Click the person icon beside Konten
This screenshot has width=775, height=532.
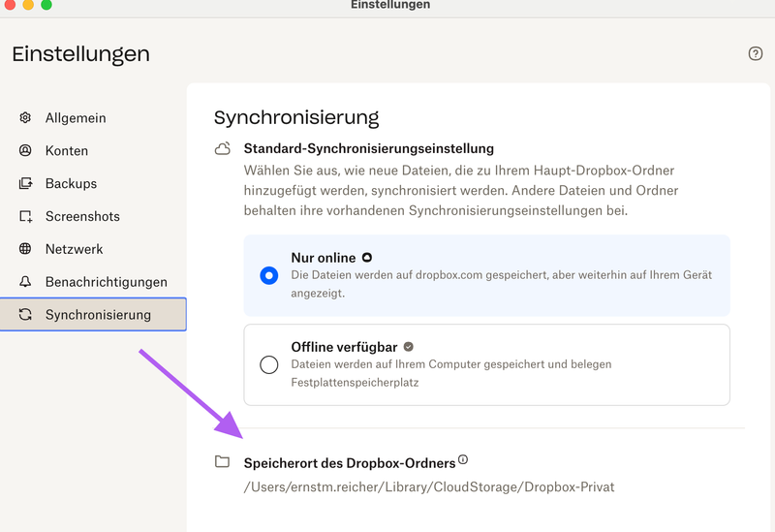(x=26, y=151)
